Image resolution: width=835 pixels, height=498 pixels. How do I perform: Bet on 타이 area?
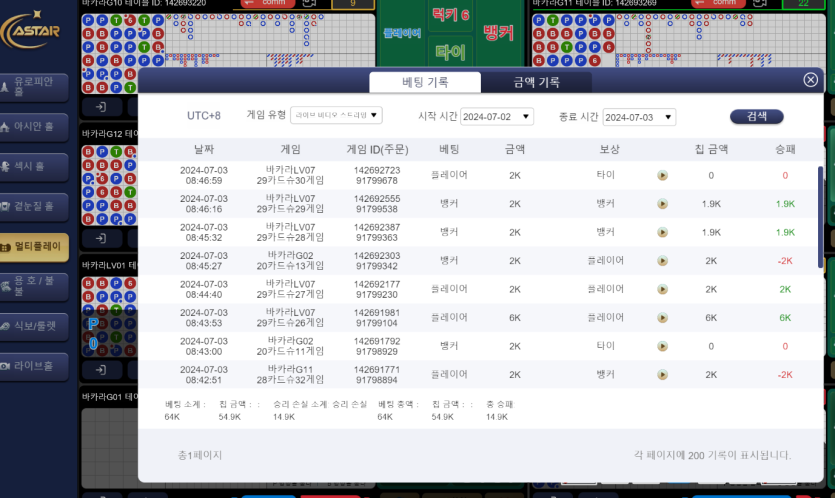tap(451, 52)
